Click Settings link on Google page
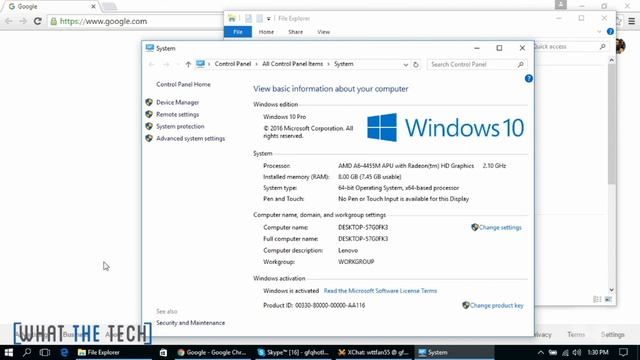Screen dimensions: 640x360 [x=613, y=335]
